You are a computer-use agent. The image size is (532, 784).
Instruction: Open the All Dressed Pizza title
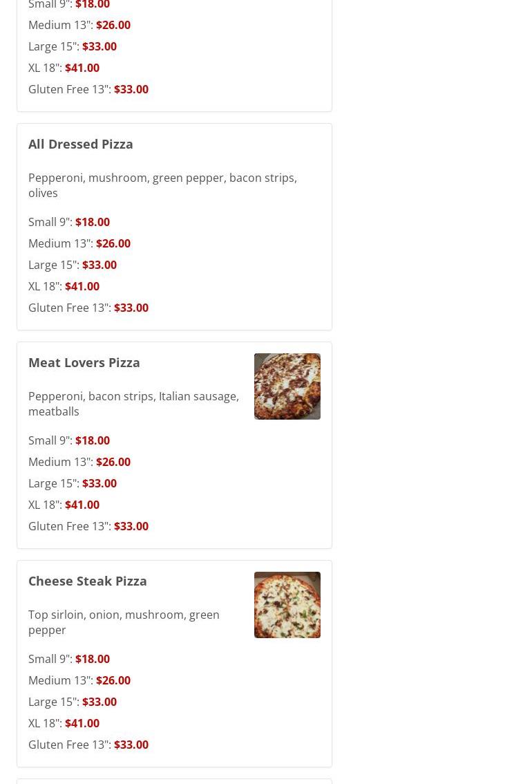click(x=81, y=144)
